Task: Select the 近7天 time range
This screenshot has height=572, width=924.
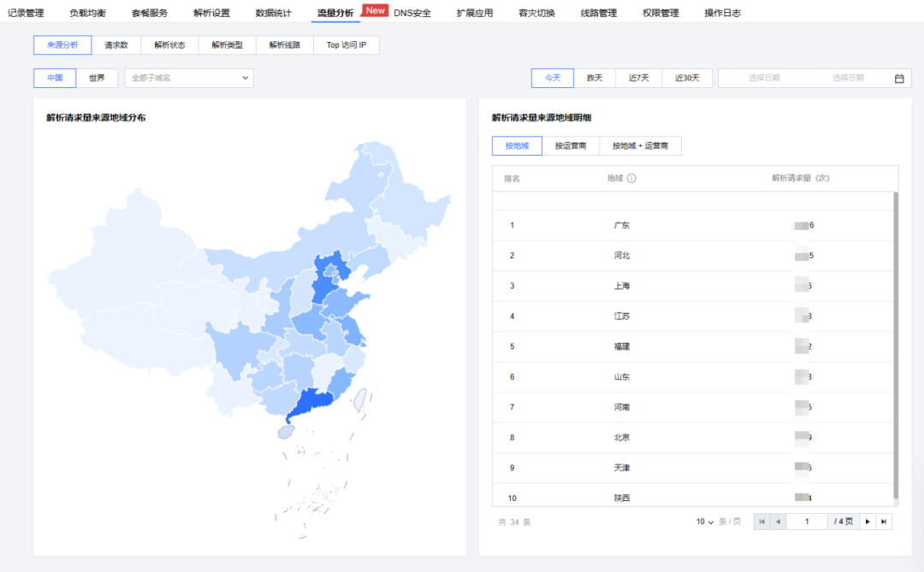Action: point(639,78)
